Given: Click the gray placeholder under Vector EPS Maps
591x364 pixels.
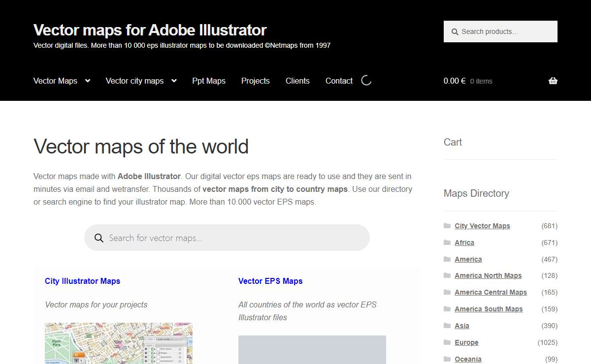Looking at the screenshot, I should (312, 350).
